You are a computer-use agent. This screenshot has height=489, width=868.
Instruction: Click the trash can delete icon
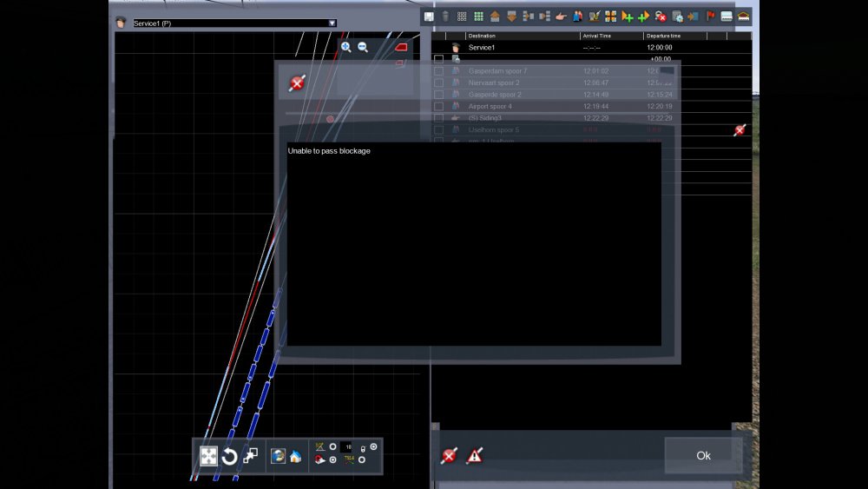tap(445, 17)
